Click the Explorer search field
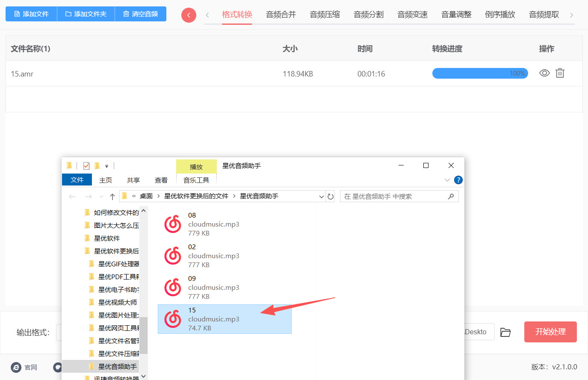 399,196
